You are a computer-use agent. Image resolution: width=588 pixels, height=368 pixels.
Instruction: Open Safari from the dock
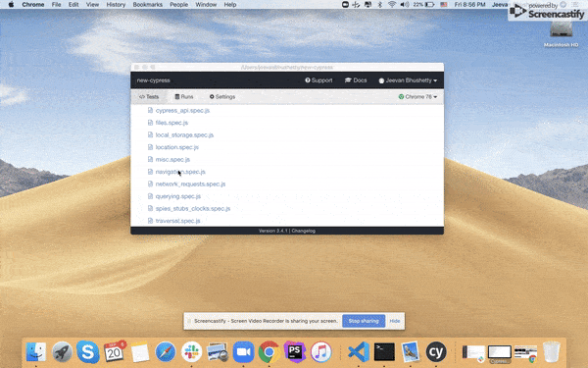click(x=166, y=352)
